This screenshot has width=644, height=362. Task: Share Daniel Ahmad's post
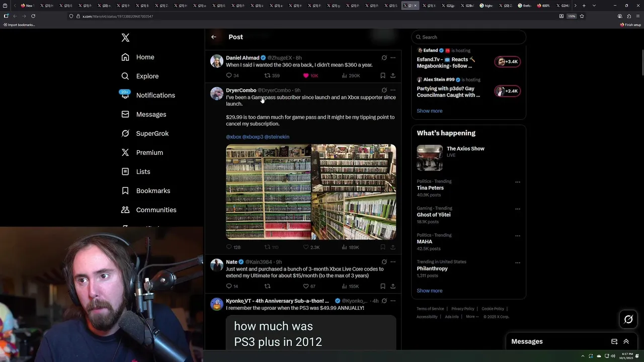click(x=393, y=75)
